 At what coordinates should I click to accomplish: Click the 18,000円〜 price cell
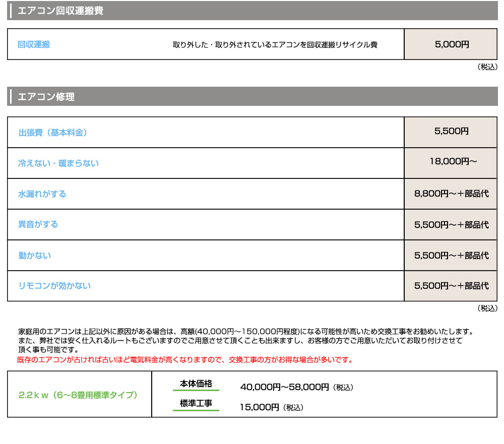point(450,163)
